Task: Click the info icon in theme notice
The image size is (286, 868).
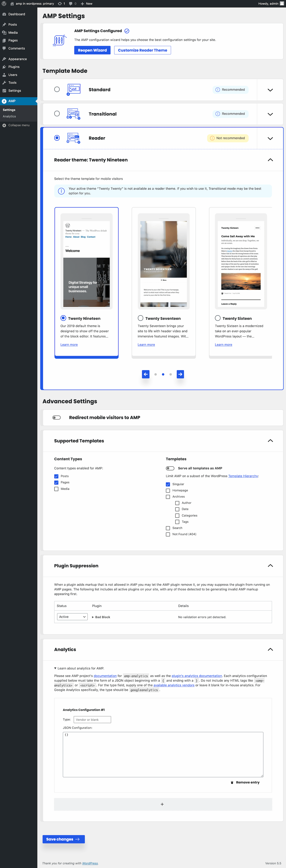Action: [x=61, y=191]
